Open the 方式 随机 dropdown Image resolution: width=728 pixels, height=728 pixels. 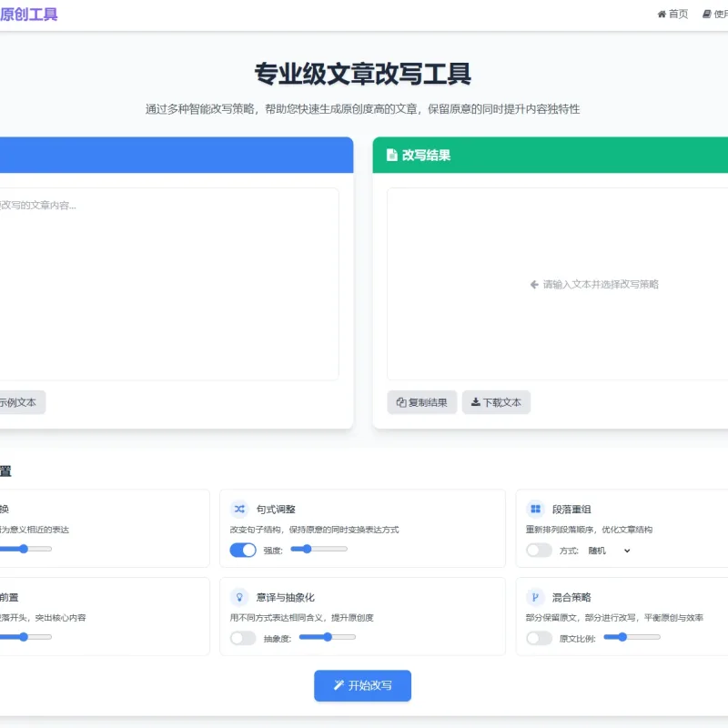pos(609,551)
